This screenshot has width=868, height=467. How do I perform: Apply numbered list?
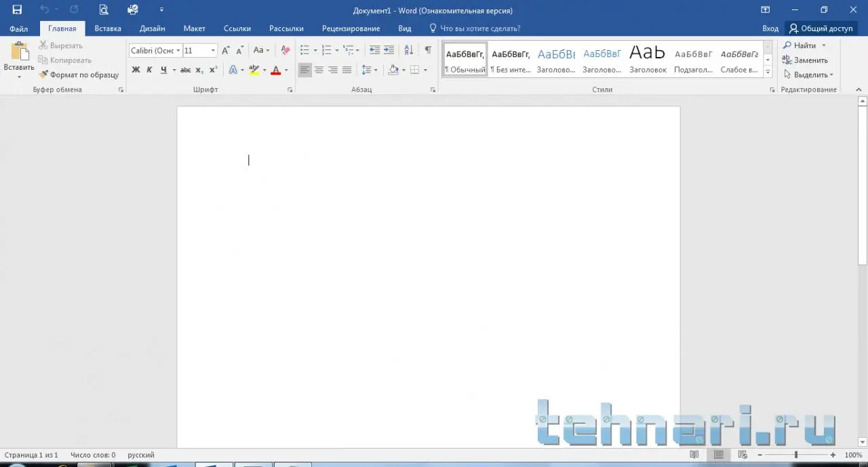click(x=327, y=50)
